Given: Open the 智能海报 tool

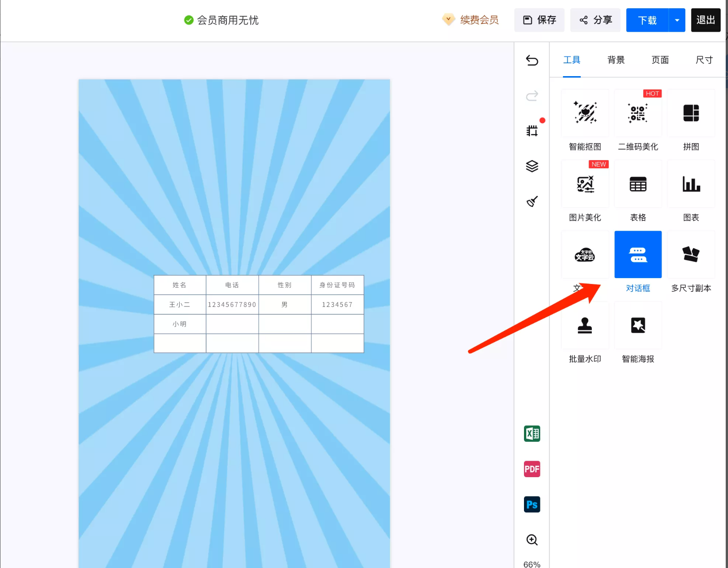Looking at the screenshot, I should point(638,325).
